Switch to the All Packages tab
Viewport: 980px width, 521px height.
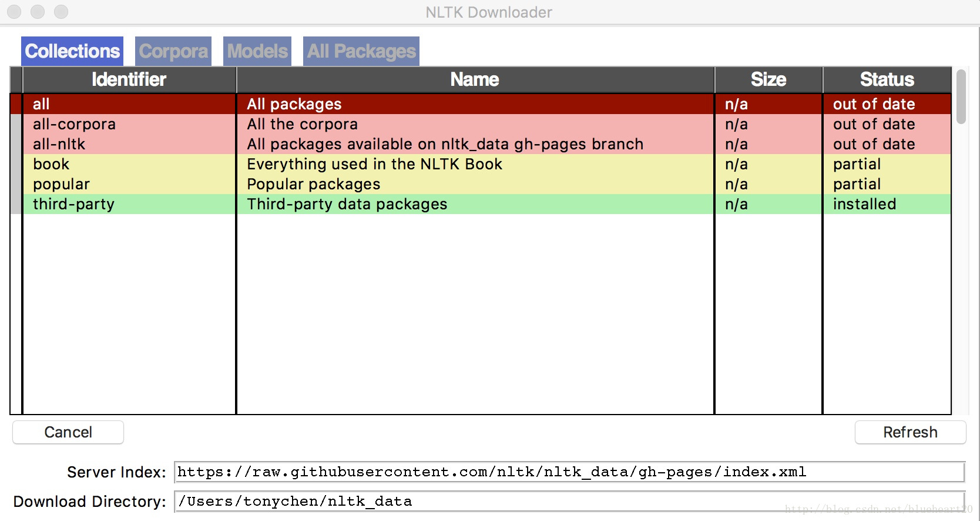(361, 51)
